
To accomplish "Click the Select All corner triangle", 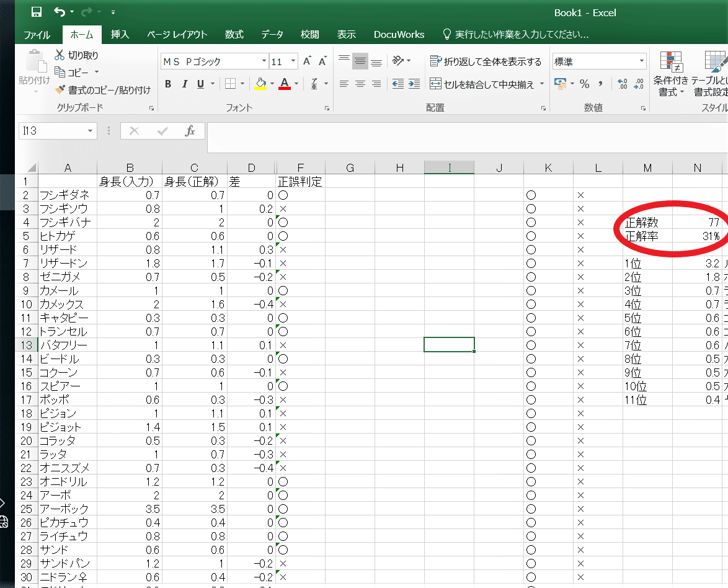I will (32, 167).
